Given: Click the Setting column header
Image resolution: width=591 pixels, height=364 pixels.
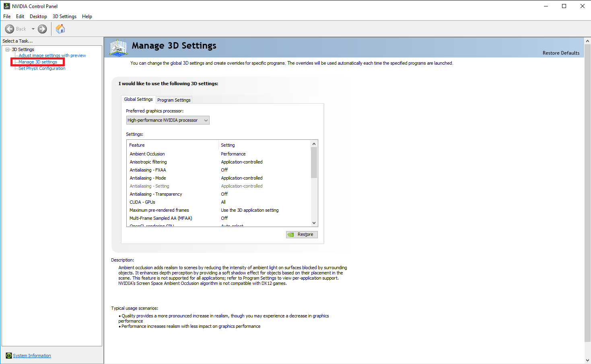Looking at the screenshot, I should point(265,145).
